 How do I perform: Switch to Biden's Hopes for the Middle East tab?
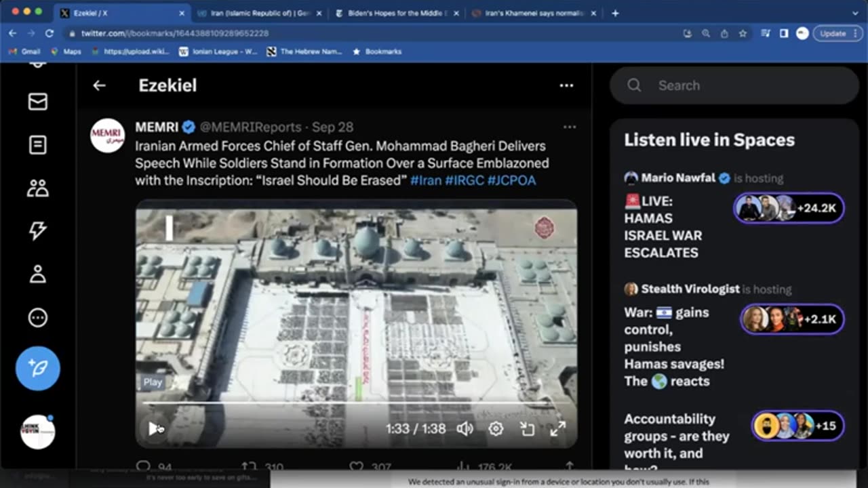(397, 13)
